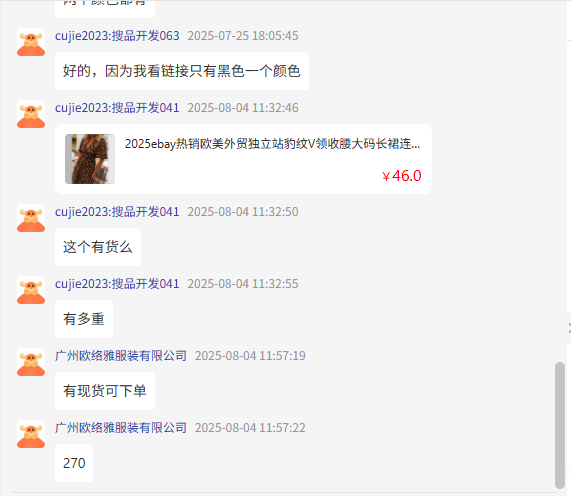
Task: Click sender name cujie2023:搜品开发063
Action: coord(117,36)
